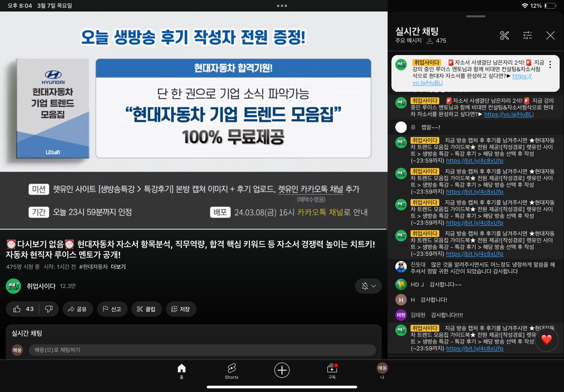Screen dimensions: 564x392
Task: Create a clip with 클립 button
Action: point(146,309)
